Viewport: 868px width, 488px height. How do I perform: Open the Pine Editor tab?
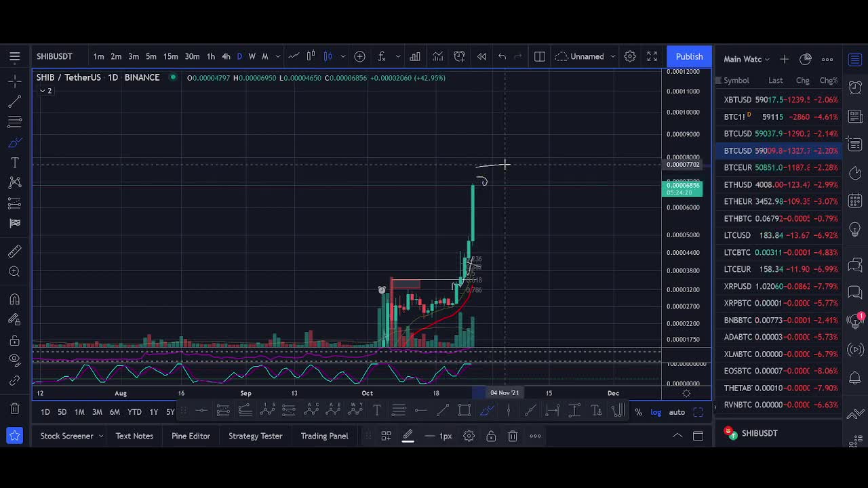191,436
